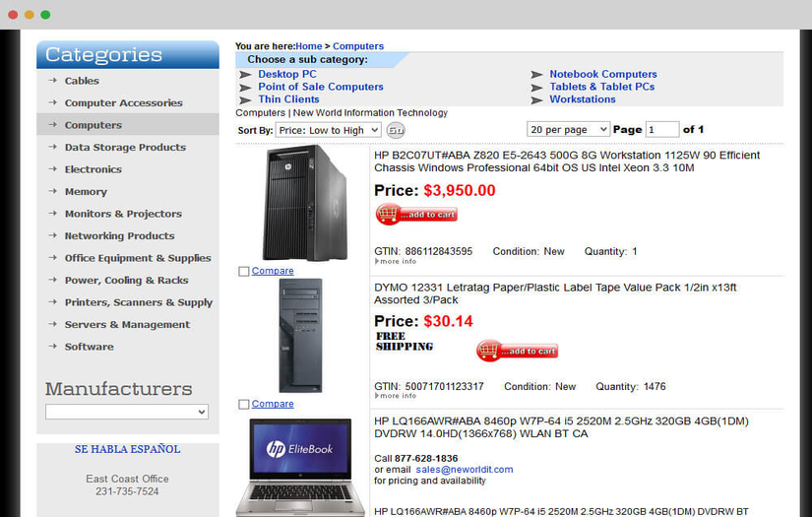The height and width of the screenshot is (517, 812).
Task: Add the HP Z820 Workstation to cart
Action: click(416, 214)
